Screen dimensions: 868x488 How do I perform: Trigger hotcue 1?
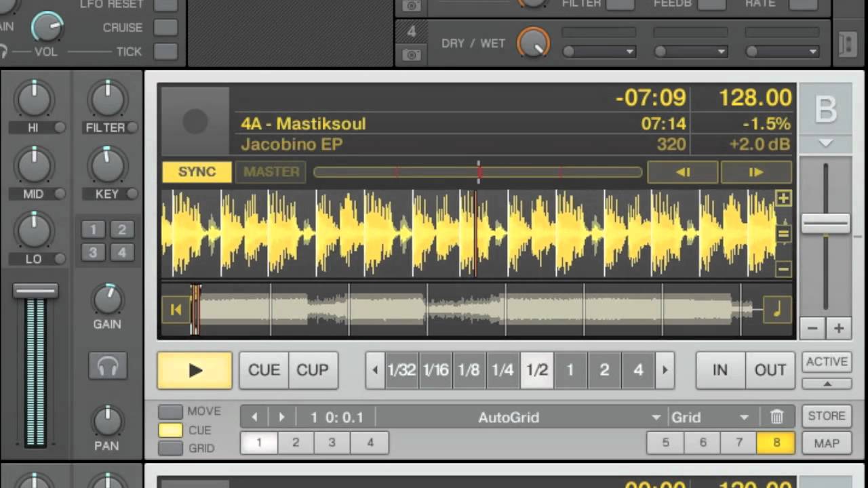pos(259,443)
